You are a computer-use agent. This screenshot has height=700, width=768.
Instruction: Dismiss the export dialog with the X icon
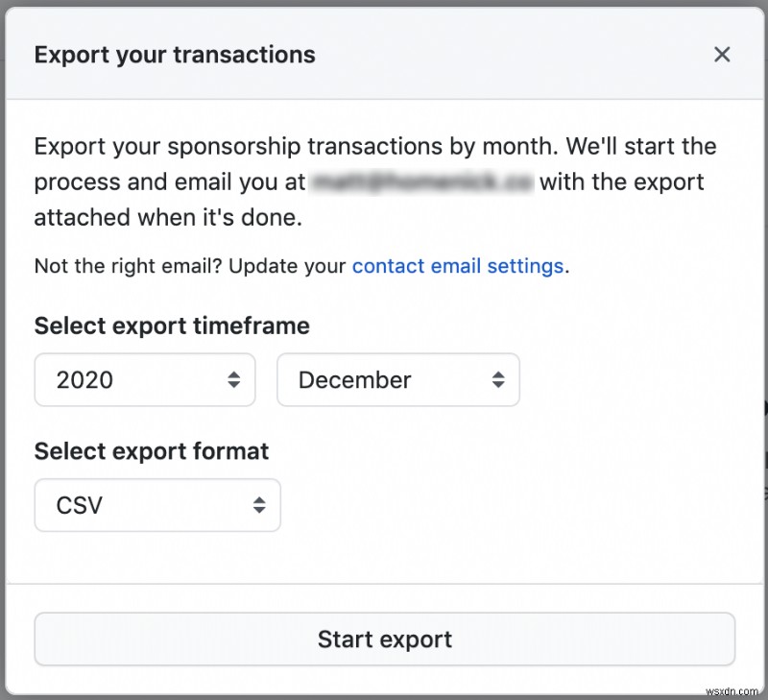[x=722, y=55]
